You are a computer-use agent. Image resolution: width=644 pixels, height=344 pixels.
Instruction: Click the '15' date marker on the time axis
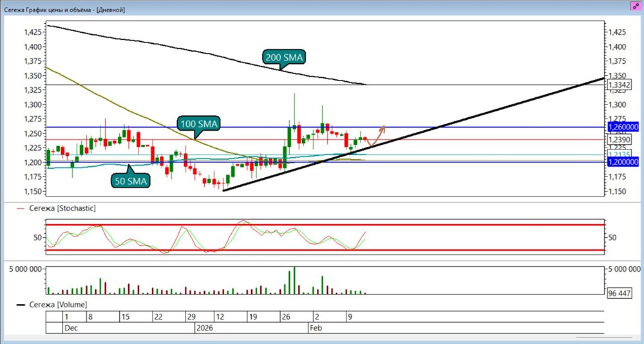[x=126, y=317]
